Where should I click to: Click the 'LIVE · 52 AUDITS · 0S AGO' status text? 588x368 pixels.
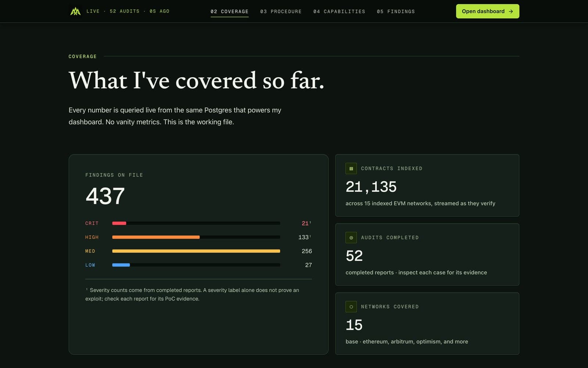pos(128,11)
